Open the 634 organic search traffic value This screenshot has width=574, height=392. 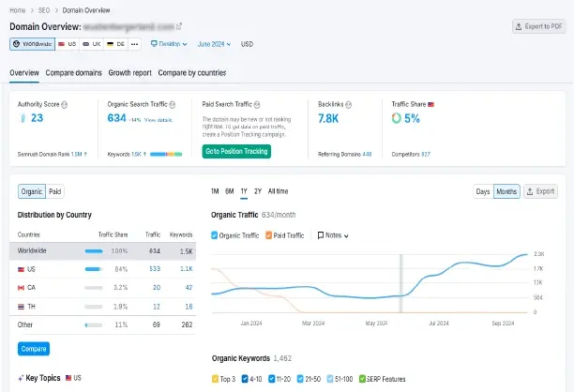117,118
